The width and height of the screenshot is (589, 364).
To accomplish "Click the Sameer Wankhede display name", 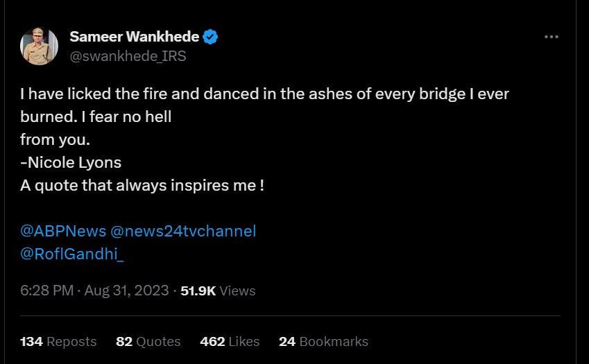I will [135, 37].
